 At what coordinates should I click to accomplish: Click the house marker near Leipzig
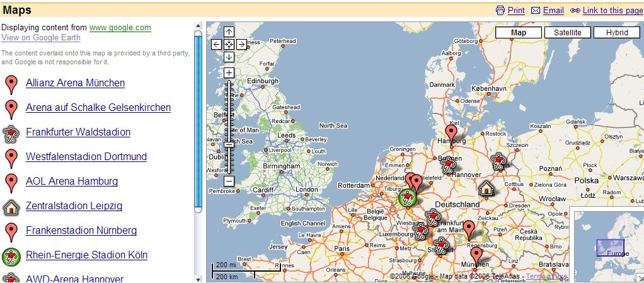(x=486, y=188)
